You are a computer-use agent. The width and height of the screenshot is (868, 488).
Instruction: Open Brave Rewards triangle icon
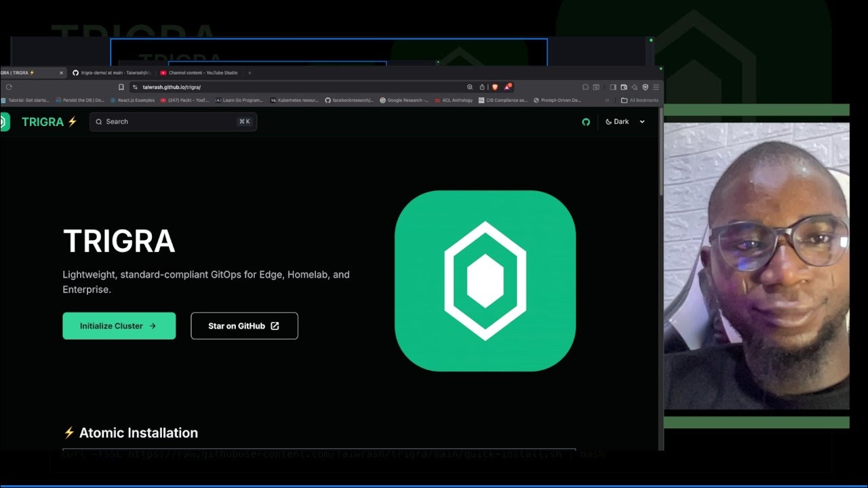tap(508, 86)
